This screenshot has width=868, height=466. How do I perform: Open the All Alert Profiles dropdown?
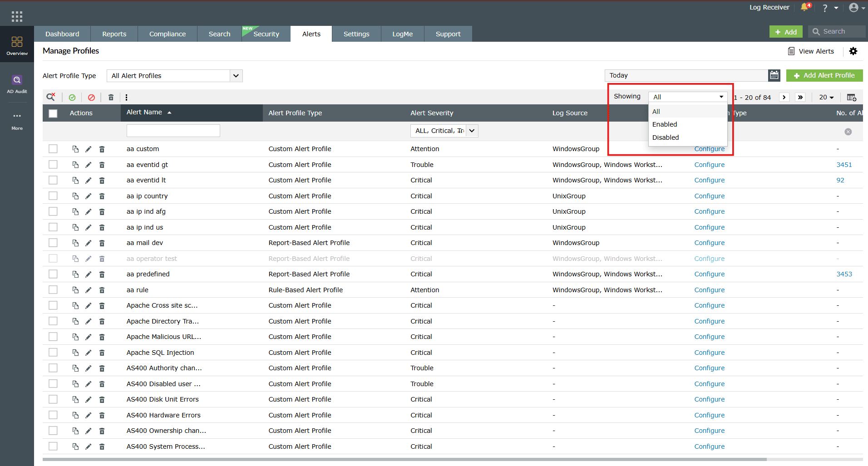click(x=174, y=75)
